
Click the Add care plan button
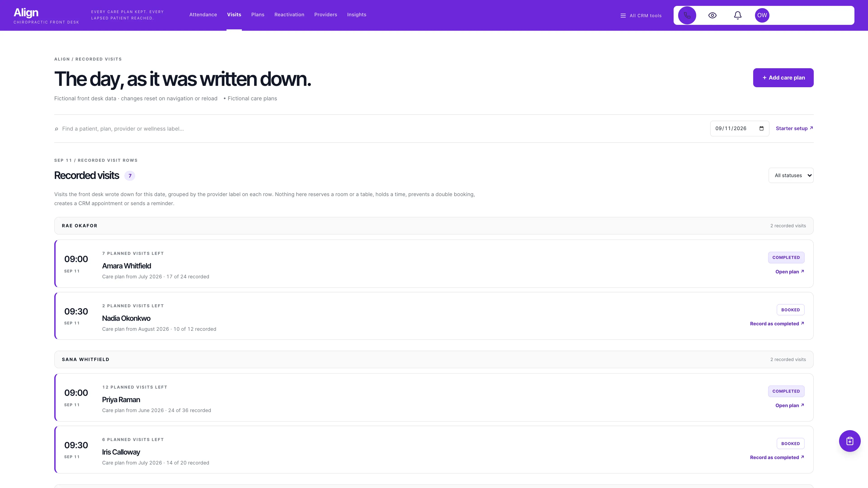point(783,78)
